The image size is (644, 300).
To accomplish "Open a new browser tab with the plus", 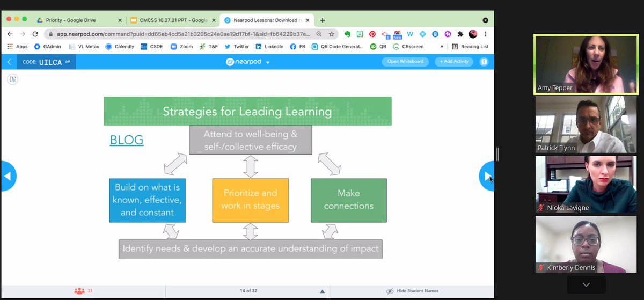I will [x=323, y=20].
